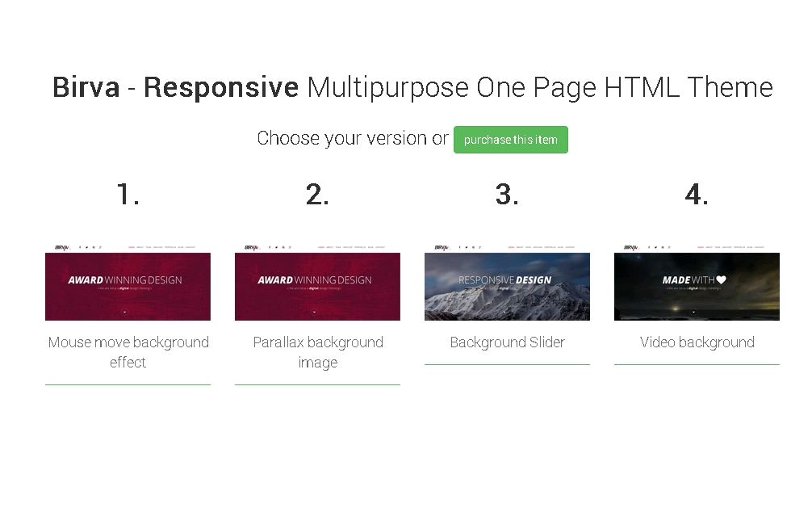Viewport: 812px width, 529px height.
Task: Click the green 'purchase this item' button
Action: tap(510, 140)
